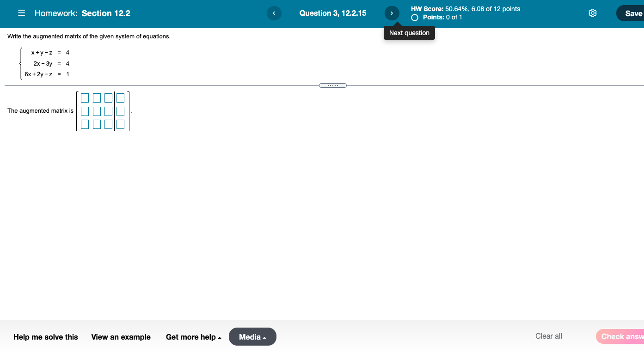Go to the previous question arrow
This screenshot has height=353, width=644.
click(x=274, y=13)
